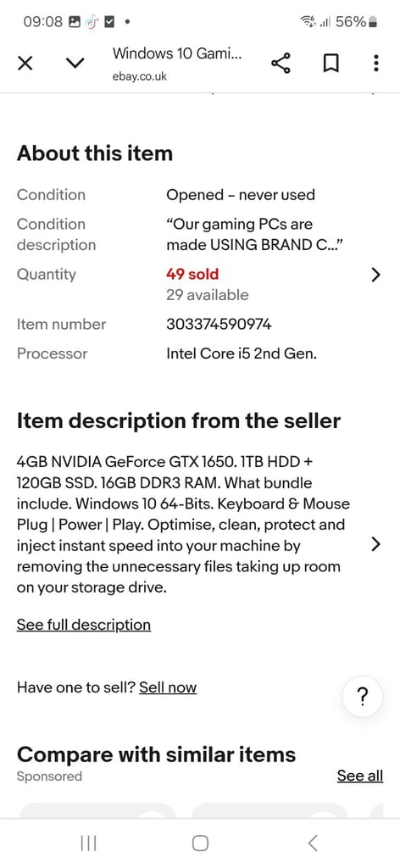Tap the TikTok notification icon in status bar
This screenshot has height=868, width=400.
click(92, 22)
